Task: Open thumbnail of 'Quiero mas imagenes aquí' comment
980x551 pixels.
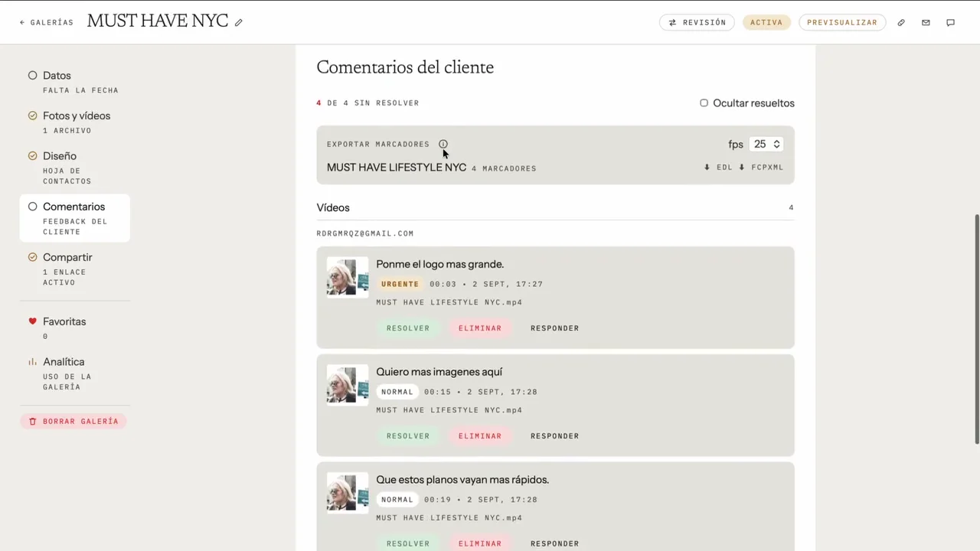Action: click(348, 385)
